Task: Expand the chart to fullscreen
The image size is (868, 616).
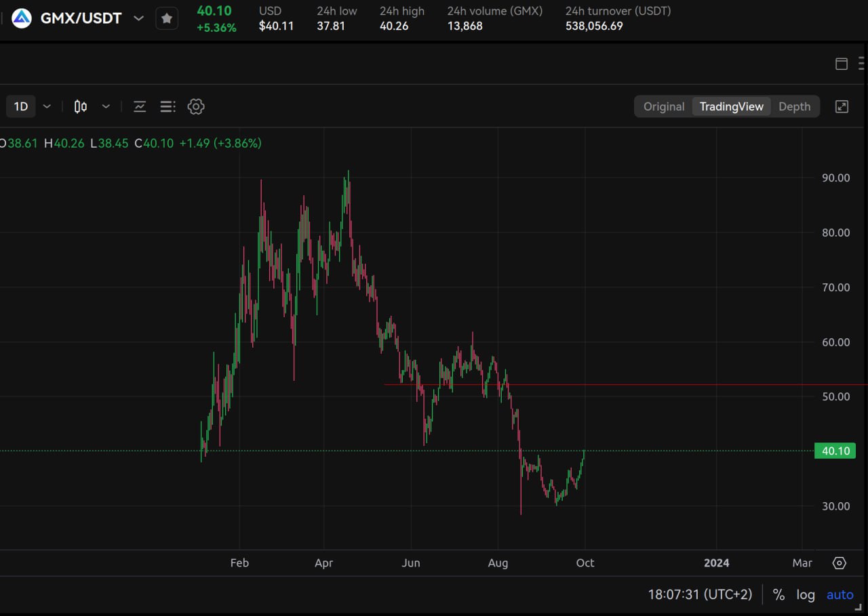Action: point(842,106)
